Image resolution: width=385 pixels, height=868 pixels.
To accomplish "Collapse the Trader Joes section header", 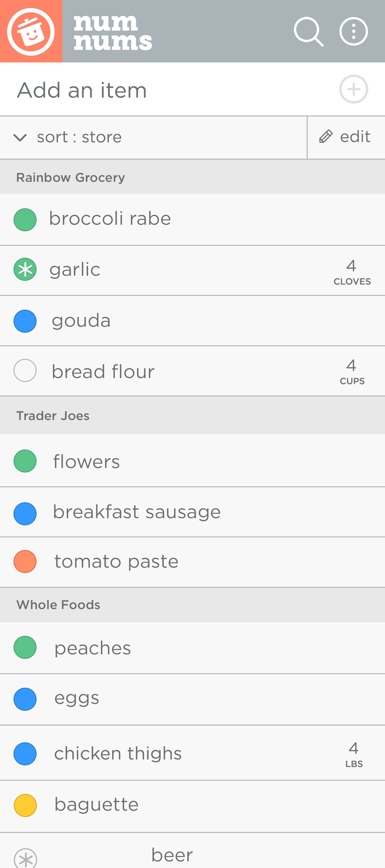I will point(53,416).
